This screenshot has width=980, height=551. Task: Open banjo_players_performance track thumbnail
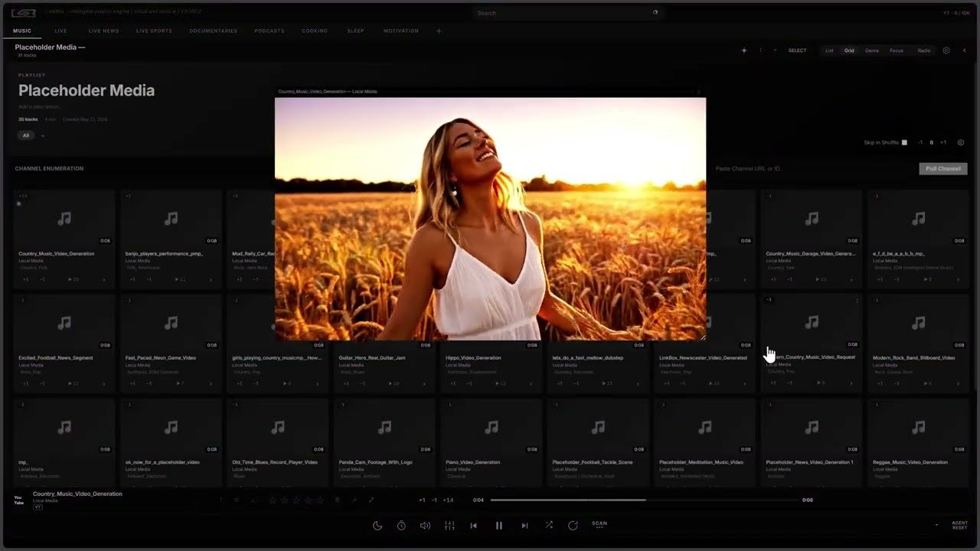coord(171,218)
